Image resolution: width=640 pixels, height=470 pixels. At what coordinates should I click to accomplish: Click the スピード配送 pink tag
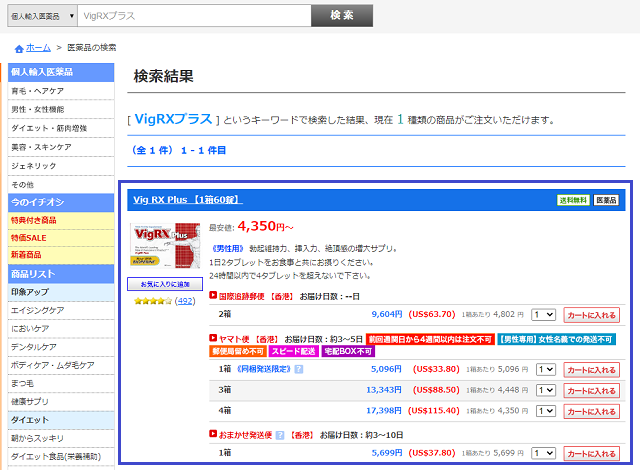[x=293, y=351]
